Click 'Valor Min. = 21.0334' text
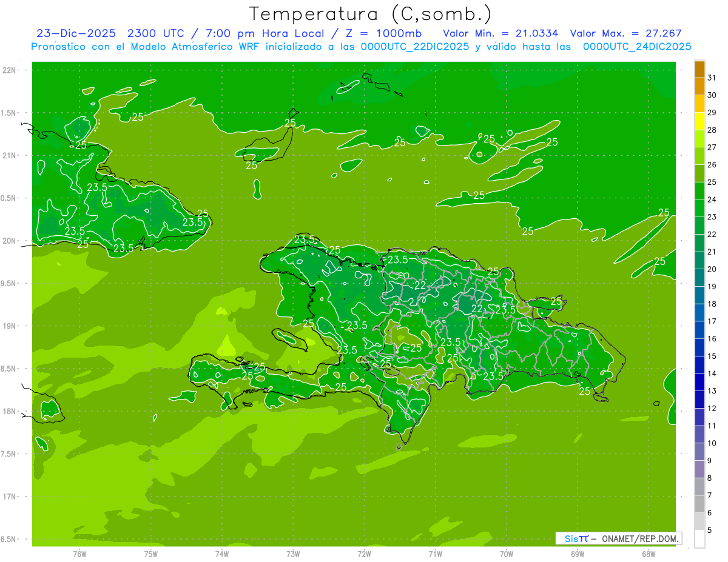The image size is (728, 562). coord(500,33)
